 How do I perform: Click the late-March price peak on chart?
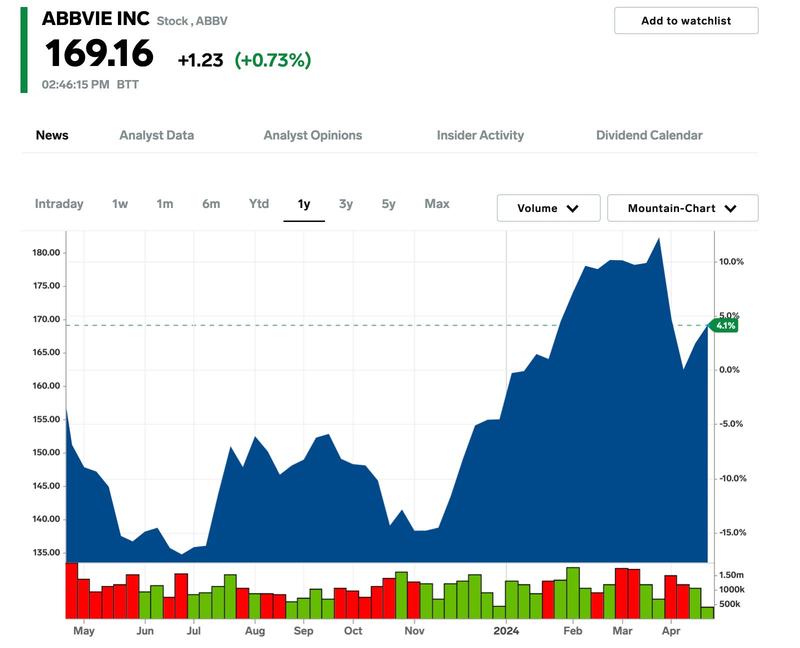pos(659,238)
